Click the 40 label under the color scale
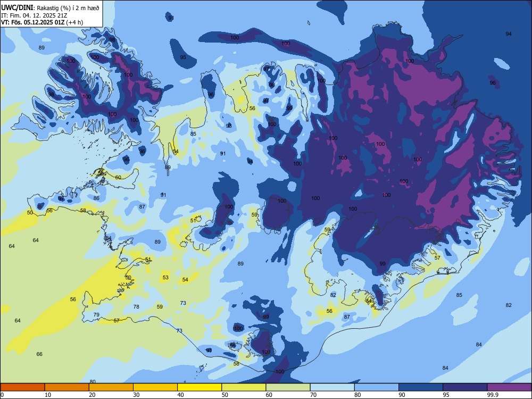 (180, 395)
